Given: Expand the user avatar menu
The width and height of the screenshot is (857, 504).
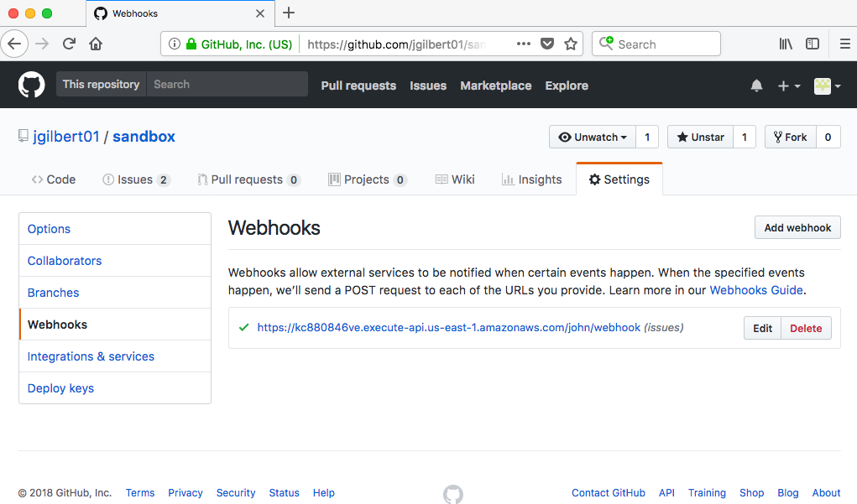Looking at the screenshot, I should point(827,86).
